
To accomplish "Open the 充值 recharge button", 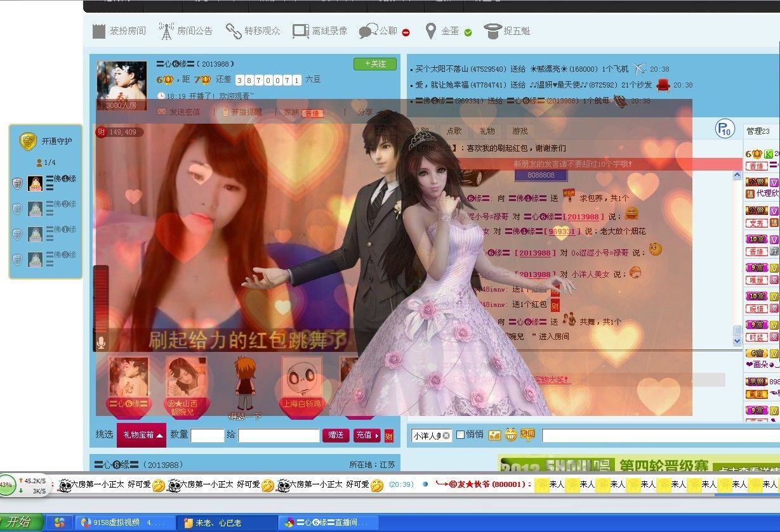I will pos(367,436).
